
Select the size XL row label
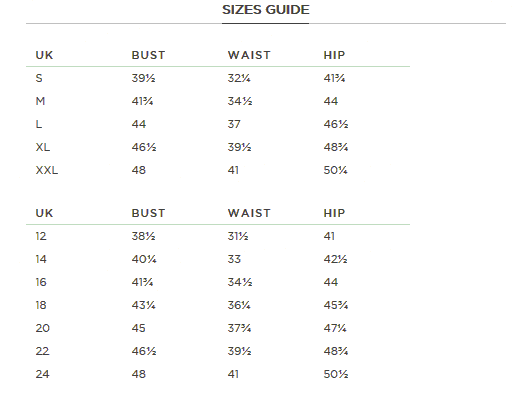coord(43,147)
